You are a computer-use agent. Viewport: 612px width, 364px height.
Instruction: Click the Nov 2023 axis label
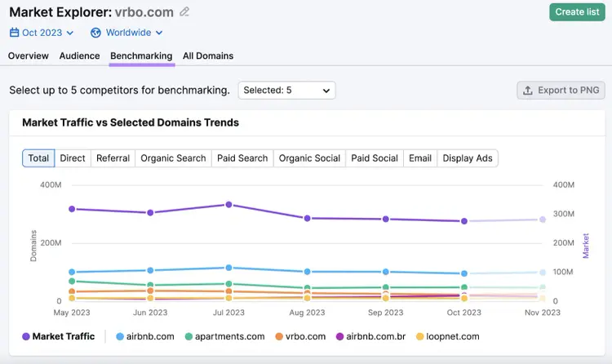543,313
